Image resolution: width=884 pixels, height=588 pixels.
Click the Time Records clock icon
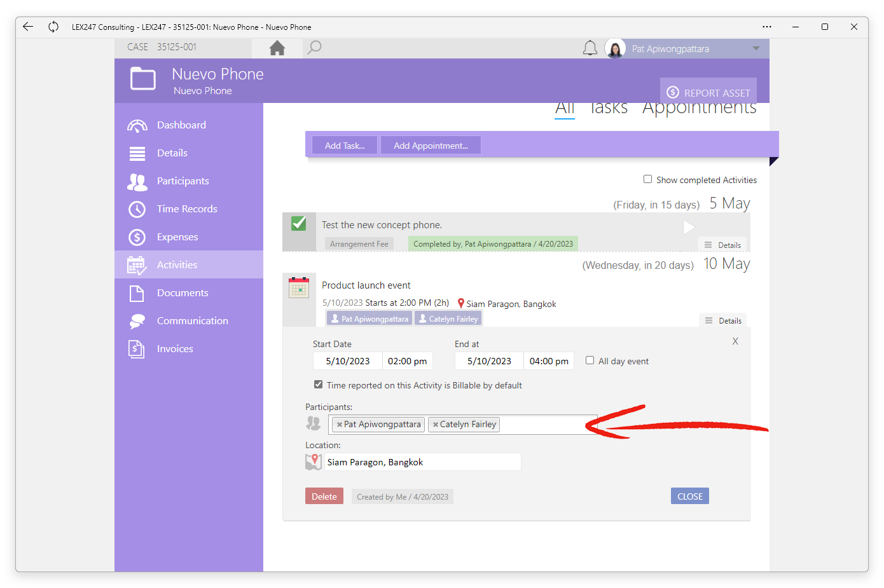[137, 209]
